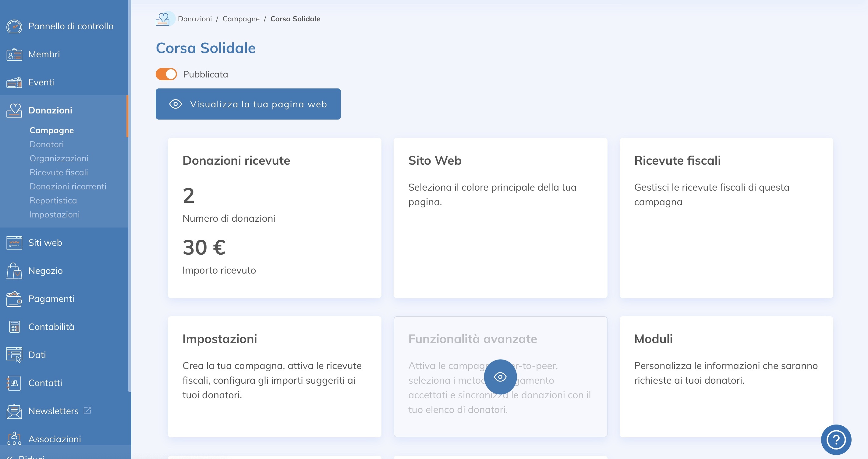Open Ricevute fiscali in the sidebar submenu
868x459 pixels.
[x=58, y=172]
